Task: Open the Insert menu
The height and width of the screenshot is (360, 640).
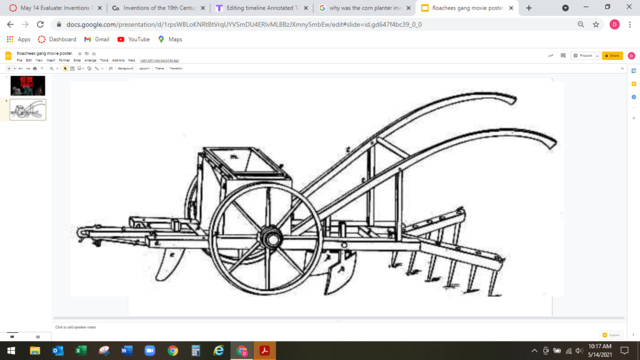Action: [x=51, y=60]
